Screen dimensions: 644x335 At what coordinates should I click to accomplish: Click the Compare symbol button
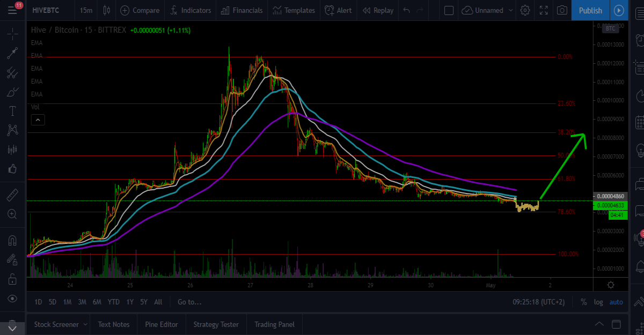(x=140, y=10)
